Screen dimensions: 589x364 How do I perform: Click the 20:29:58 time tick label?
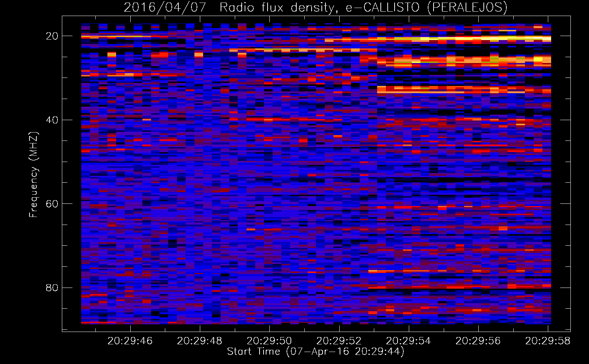click(548, 341)
